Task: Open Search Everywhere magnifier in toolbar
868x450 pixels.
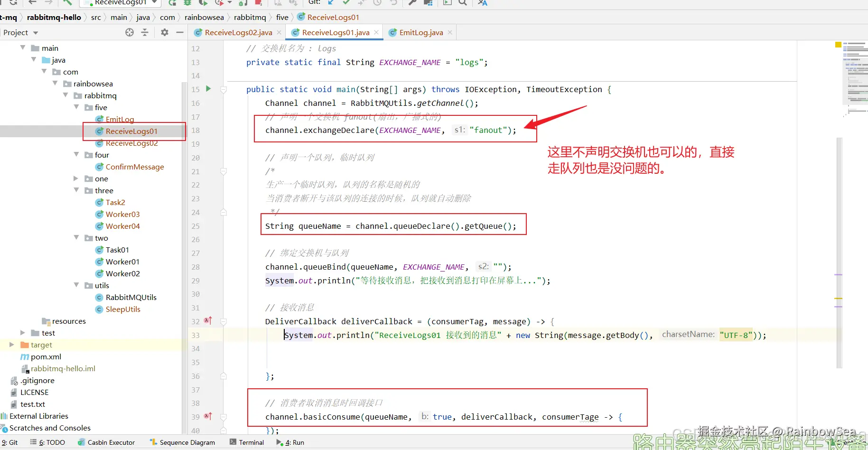Action: coord(463,3)
